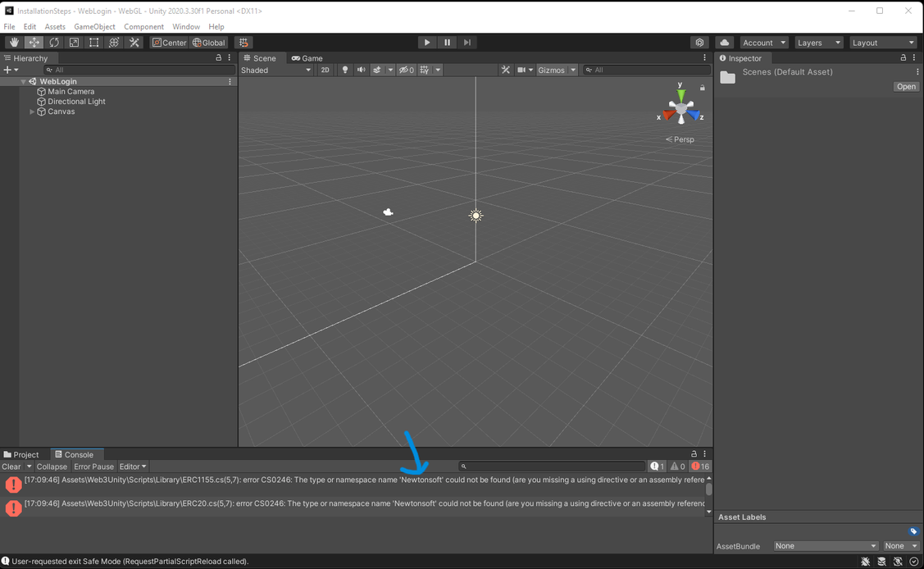Open the Layers dropdown
The image size is (924, 569).
click(818, 43)
